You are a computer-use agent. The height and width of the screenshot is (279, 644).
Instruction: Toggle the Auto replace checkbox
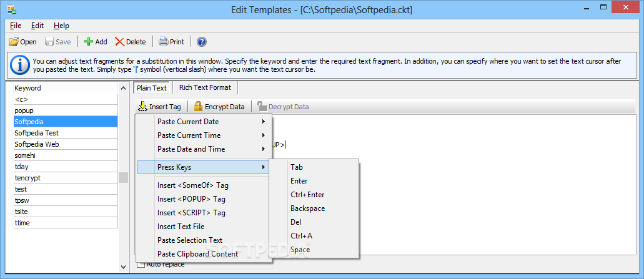click(141, 265)
